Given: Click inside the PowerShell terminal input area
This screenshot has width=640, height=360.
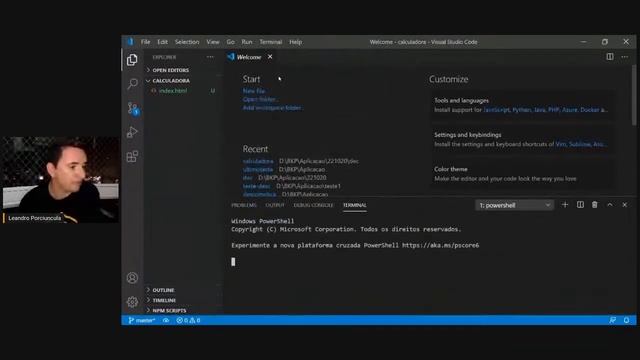Looking at the screenshot, I should [x=429, y=262].
